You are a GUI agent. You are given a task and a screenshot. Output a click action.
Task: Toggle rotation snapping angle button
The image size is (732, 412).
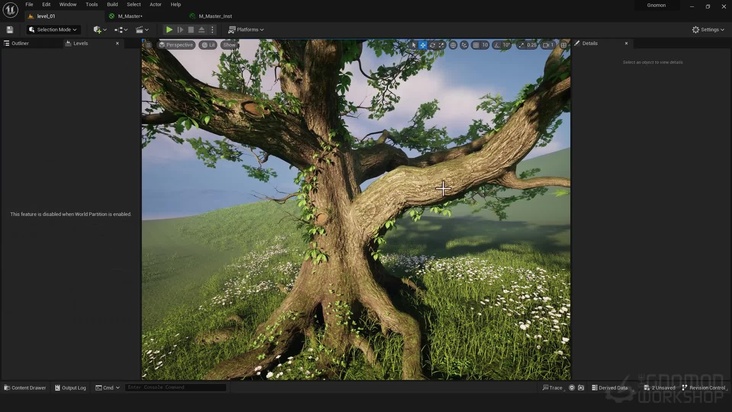click(495, 45)
